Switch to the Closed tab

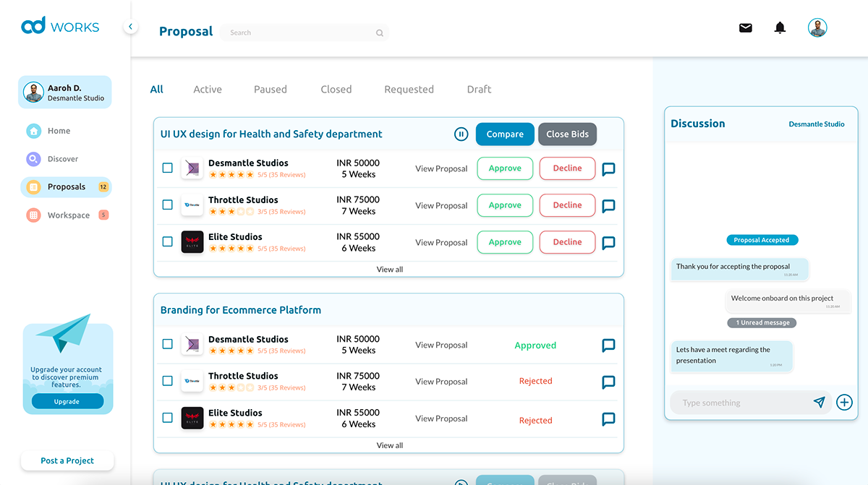tap(336, 90)
